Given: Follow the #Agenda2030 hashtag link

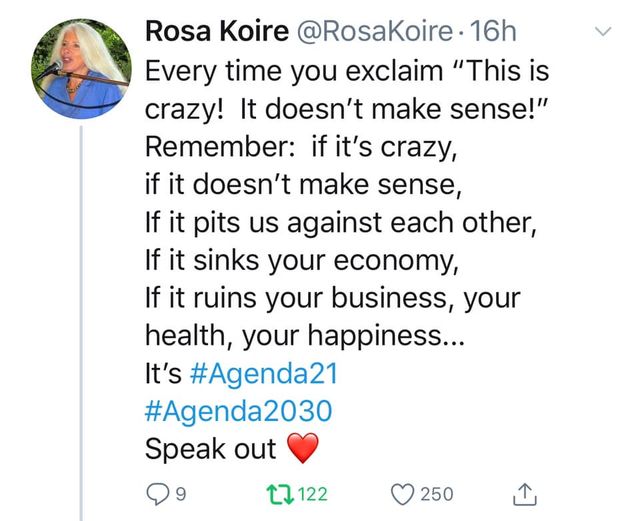Looking at the screenshot, I should click(x=238, y=411).
